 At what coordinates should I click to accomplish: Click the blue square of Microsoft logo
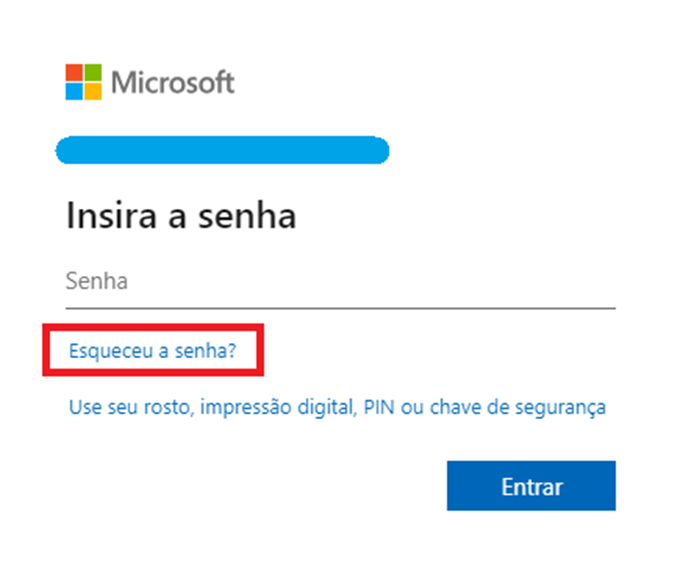(74, 91)
